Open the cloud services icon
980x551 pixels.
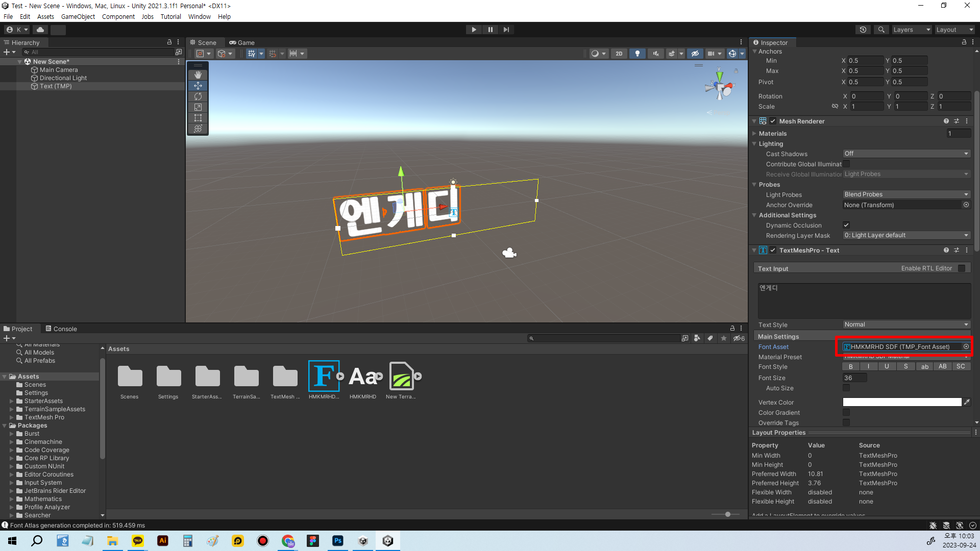click(40, 30)
